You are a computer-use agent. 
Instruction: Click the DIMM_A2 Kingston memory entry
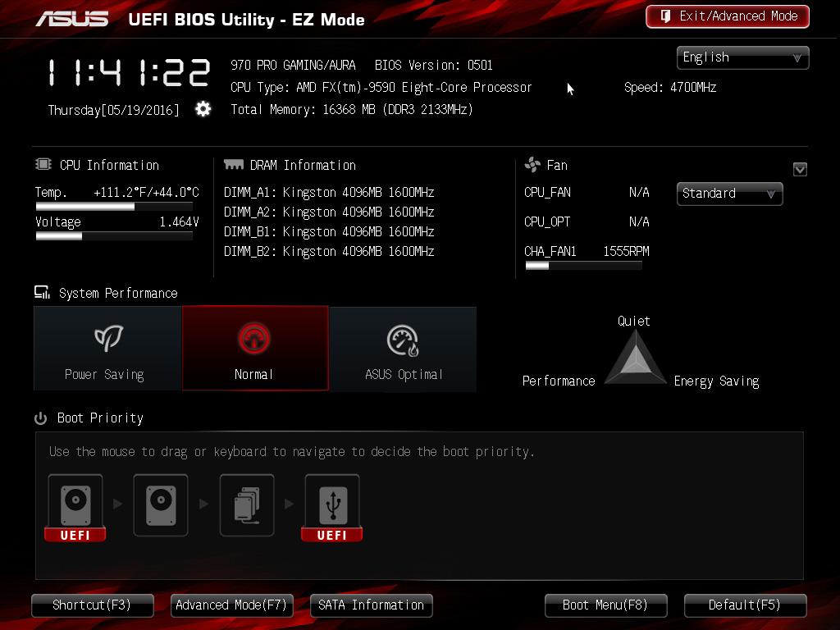click(329, 212)
